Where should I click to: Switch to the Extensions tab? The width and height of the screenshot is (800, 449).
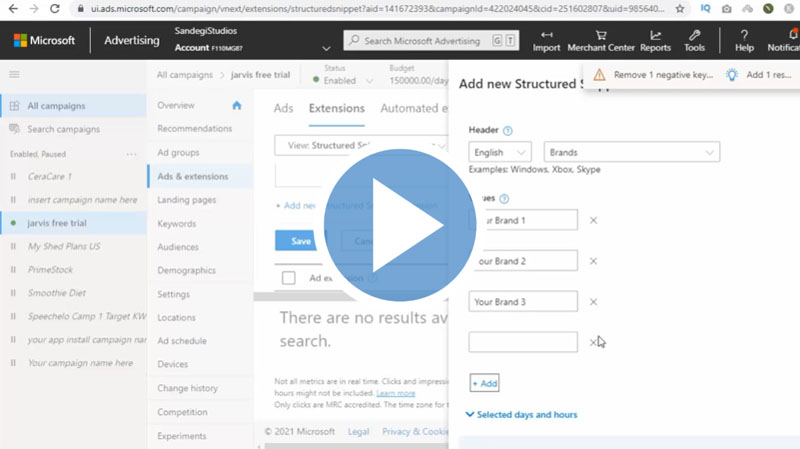pyautogui.click(x=337, y=108)
